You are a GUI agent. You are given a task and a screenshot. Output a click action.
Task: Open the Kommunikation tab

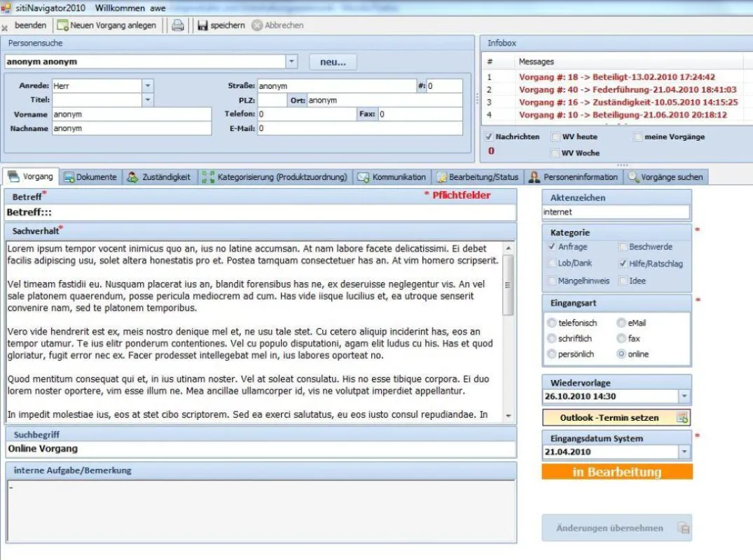point(392,177)
